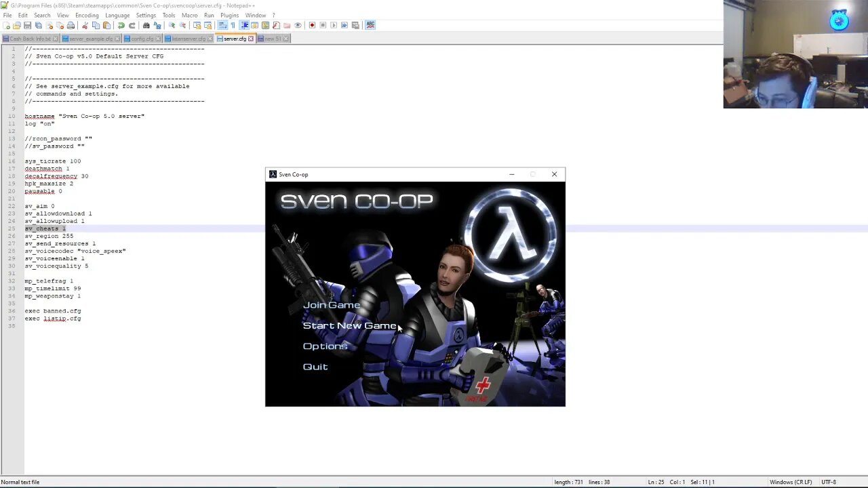Viewport: 868px width, 488px height.
Task: Click the hostname "Sven Co-op 5.0 server" line
Action: (85, 116)
